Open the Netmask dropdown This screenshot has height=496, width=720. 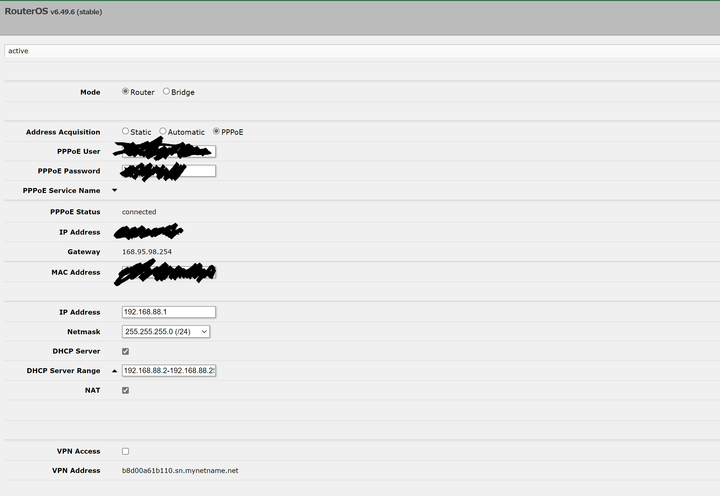point(166,332)
